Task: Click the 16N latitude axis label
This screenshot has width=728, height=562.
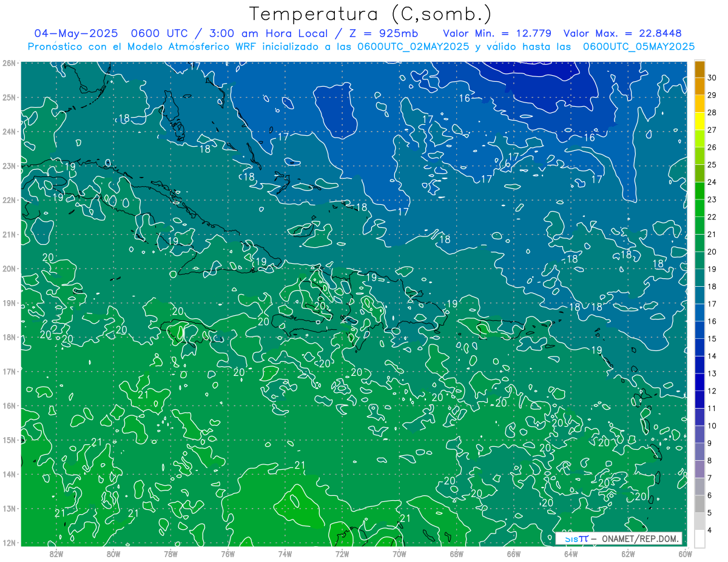Action: click(8, 406)
